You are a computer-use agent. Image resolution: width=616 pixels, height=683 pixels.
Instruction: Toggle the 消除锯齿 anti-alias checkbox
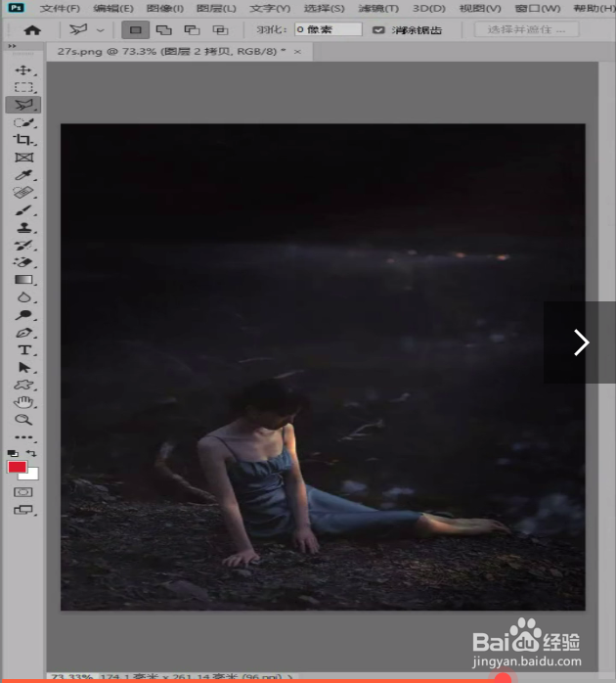[378, 30]
